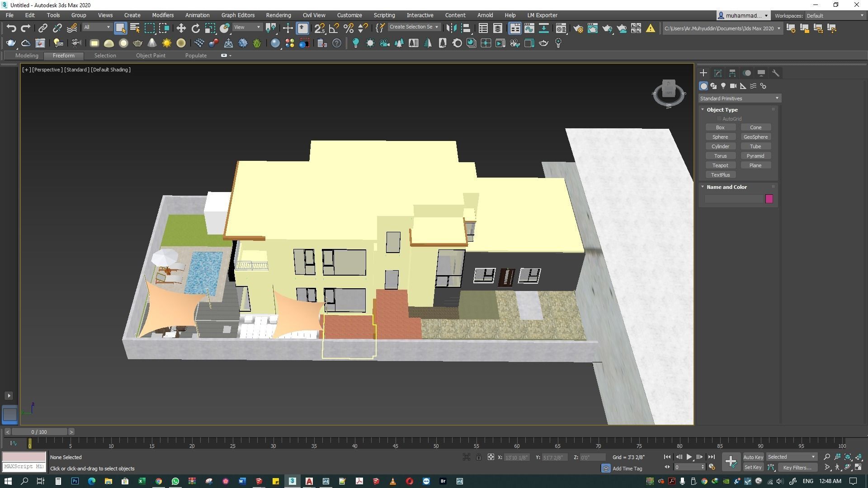Click the Teapot primitive button
This screenshot has width=868, height=488.
coord(720,165)
